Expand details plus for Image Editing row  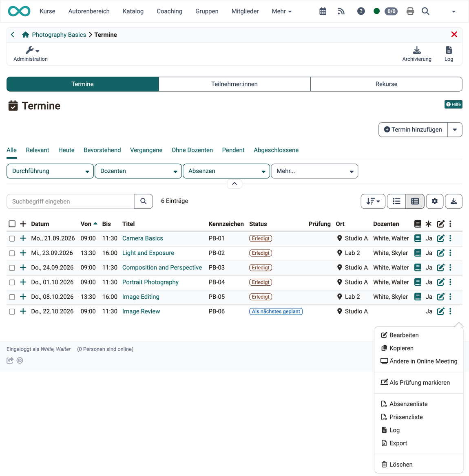coord(23,297)
